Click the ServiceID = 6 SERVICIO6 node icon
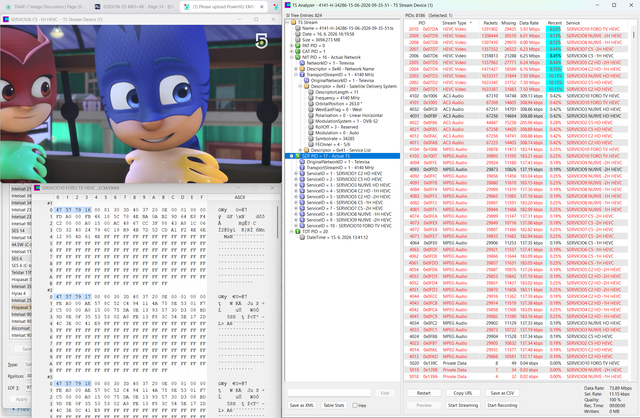Image resolution: width=640 pixels, height=418 pixels. 302,202
